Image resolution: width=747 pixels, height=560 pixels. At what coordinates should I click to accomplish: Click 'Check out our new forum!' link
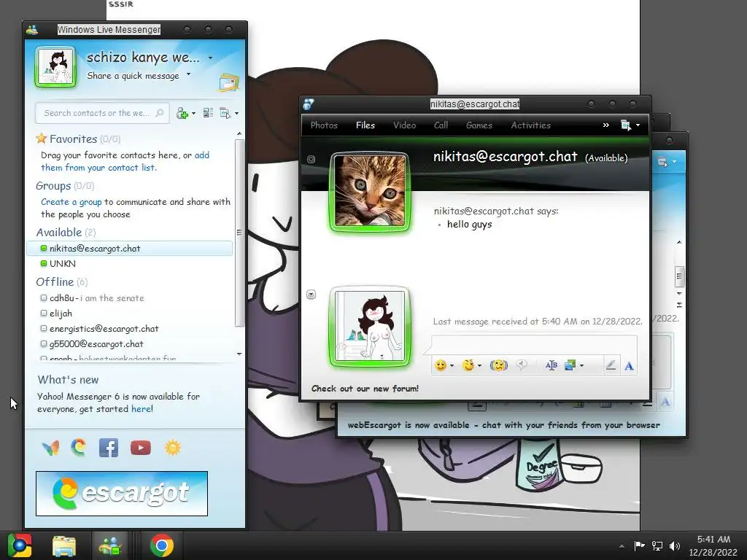[x=365, y=389]
